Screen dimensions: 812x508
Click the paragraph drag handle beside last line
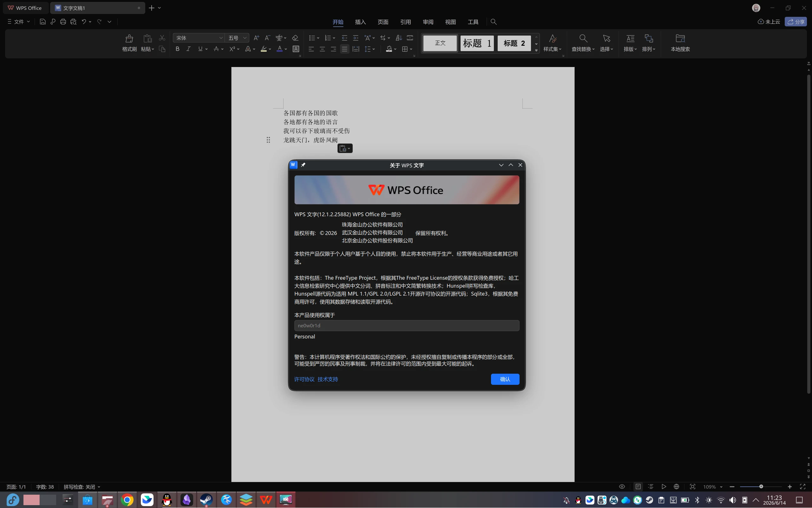268,140
